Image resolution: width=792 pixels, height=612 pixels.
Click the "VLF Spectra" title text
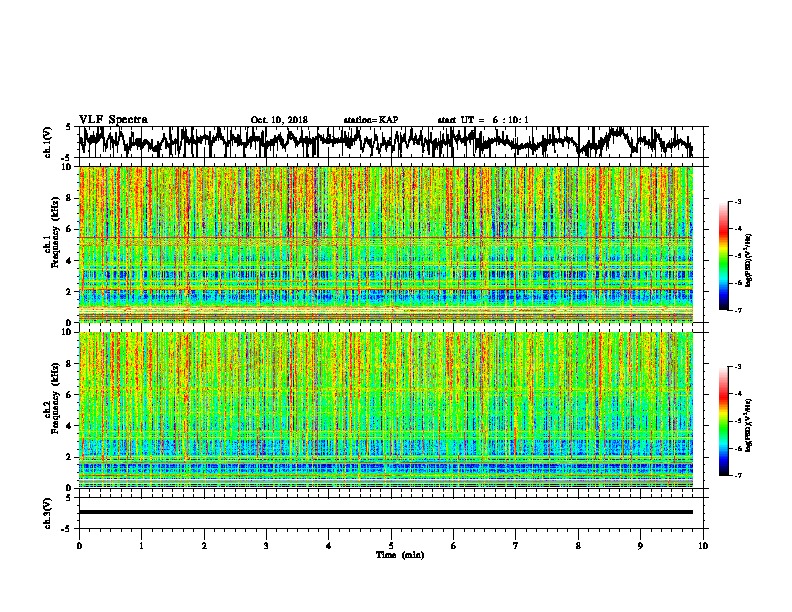coord(113,120)
